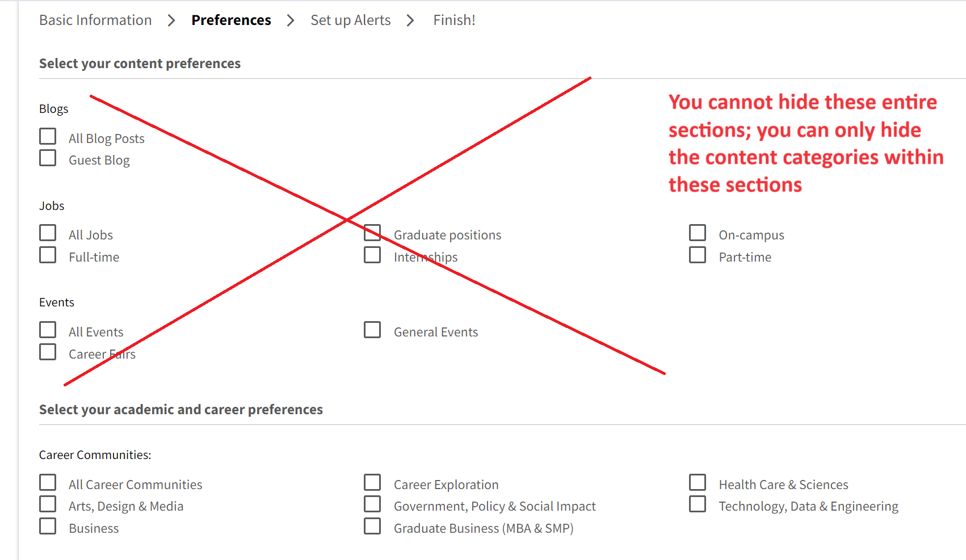Toggle the Part-time jobs checkbox
This screenshot has height=560, width=966.
(698, 255)
